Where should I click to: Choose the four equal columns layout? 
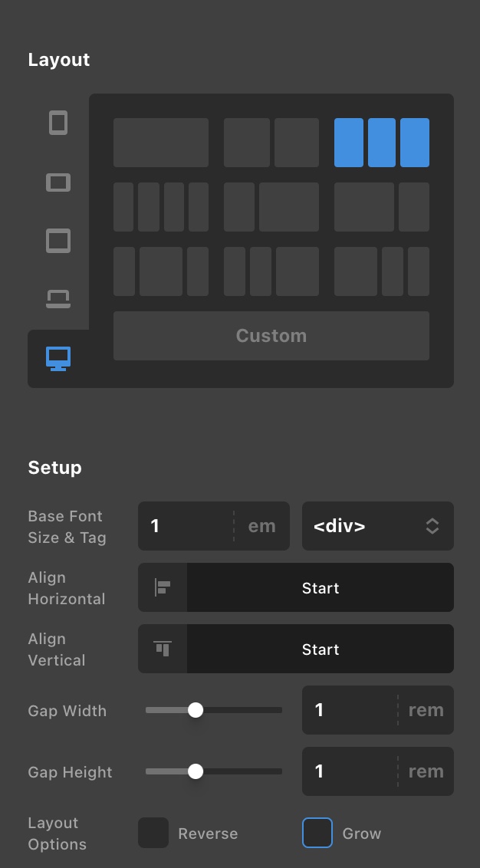pos(161,207)
